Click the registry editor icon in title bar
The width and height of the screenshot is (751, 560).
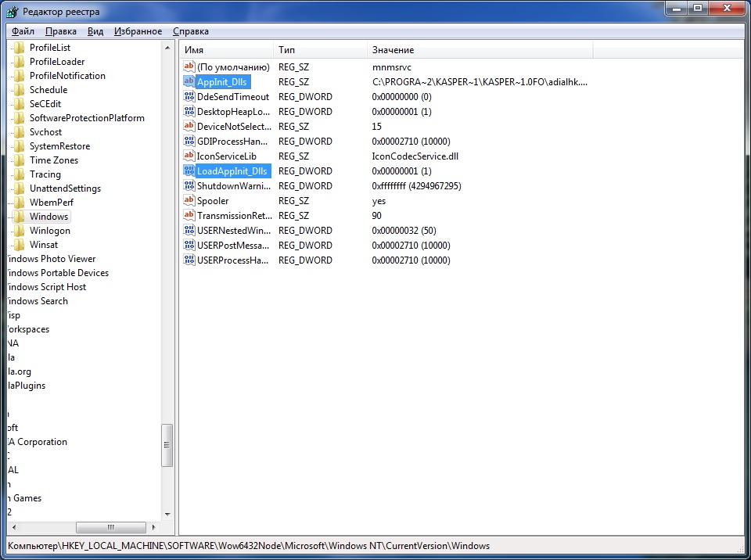click(13, 12)
